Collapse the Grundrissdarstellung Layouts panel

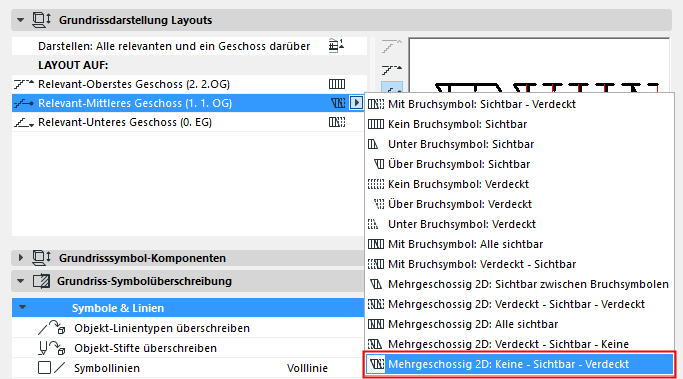pos(20,20)
